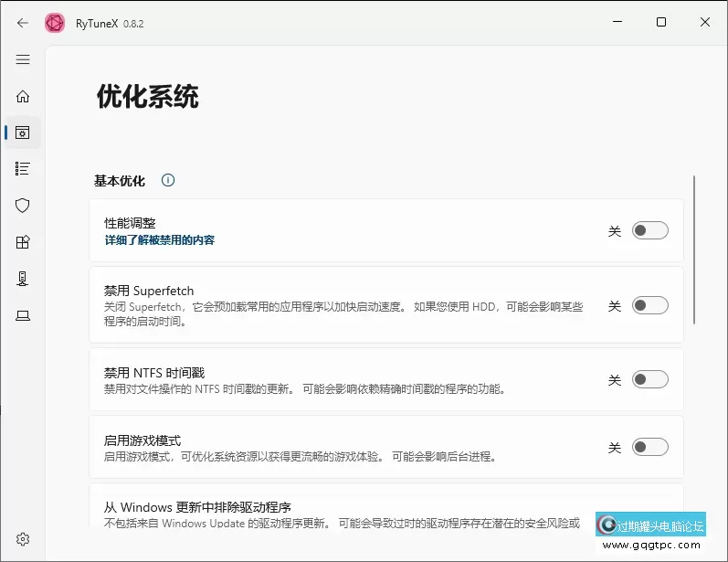This screenshot has width=728, height=562.
Task: Open the laptop system sidebar icon
Action: click(x=23, y=315)
